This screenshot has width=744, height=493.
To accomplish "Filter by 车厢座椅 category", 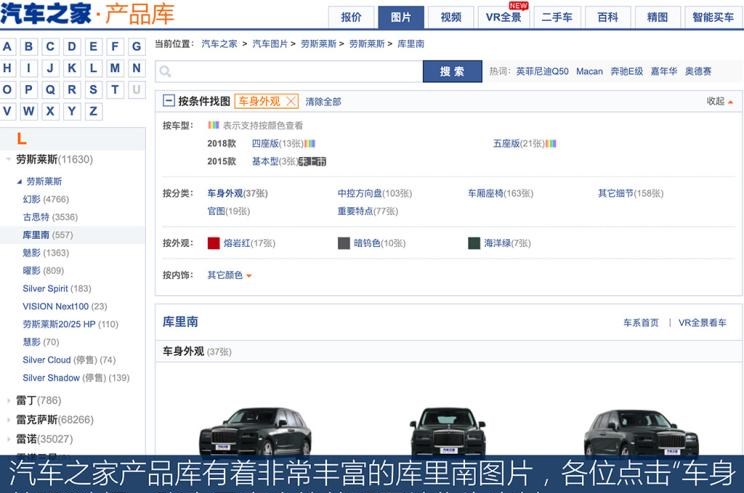I will pos(501,193).
